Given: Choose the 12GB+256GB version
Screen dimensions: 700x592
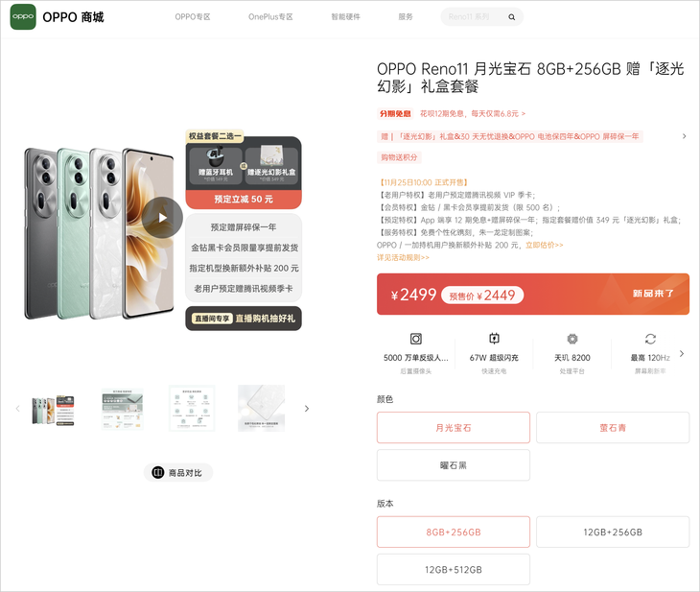Looking at the screenshot, I should (x=613, y=533).
